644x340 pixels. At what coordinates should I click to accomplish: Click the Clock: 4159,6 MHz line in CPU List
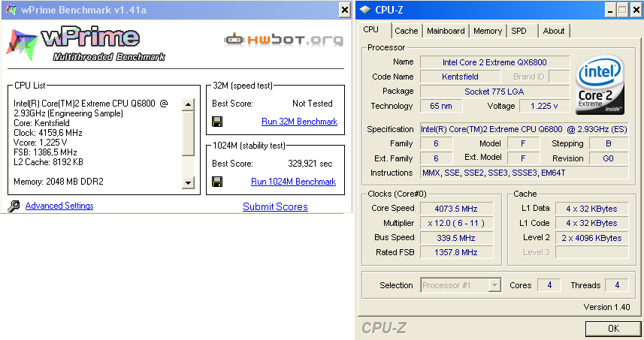click(48, 133)
